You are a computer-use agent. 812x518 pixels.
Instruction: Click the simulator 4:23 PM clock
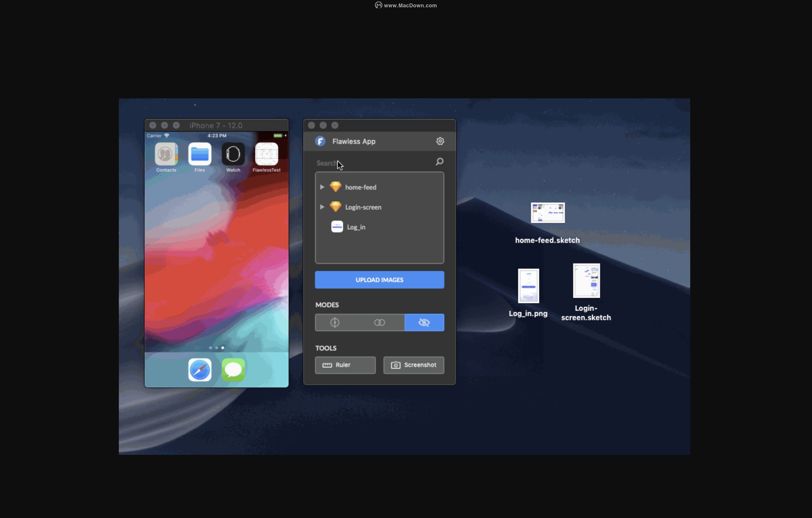[x=217, y=135]
